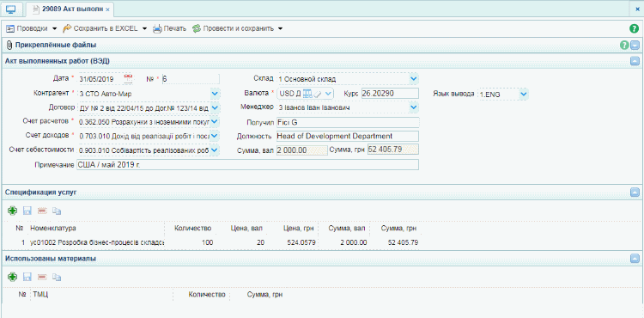
Task: Click the ТМЦ column header
Action: [40, 295]
